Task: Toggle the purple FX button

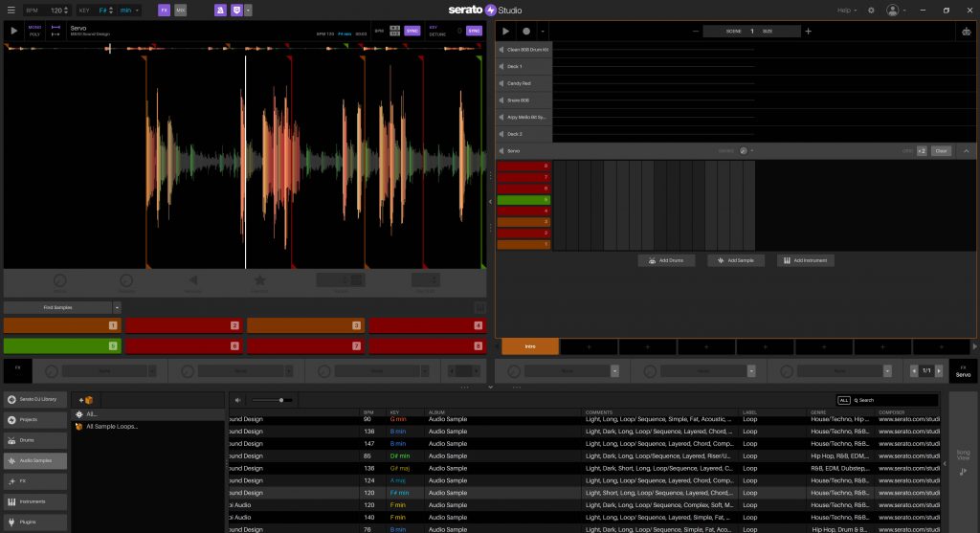Action: pos(164,10)
